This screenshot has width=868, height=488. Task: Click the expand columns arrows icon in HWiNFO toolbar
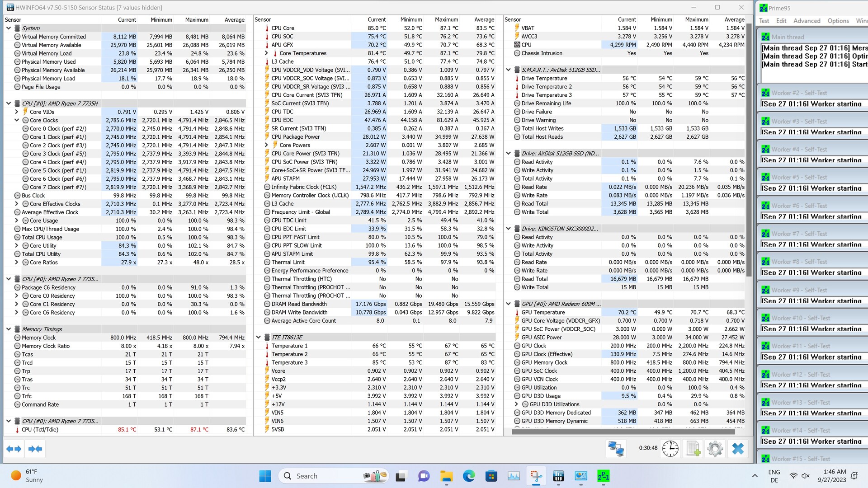[x=14, y=449]
